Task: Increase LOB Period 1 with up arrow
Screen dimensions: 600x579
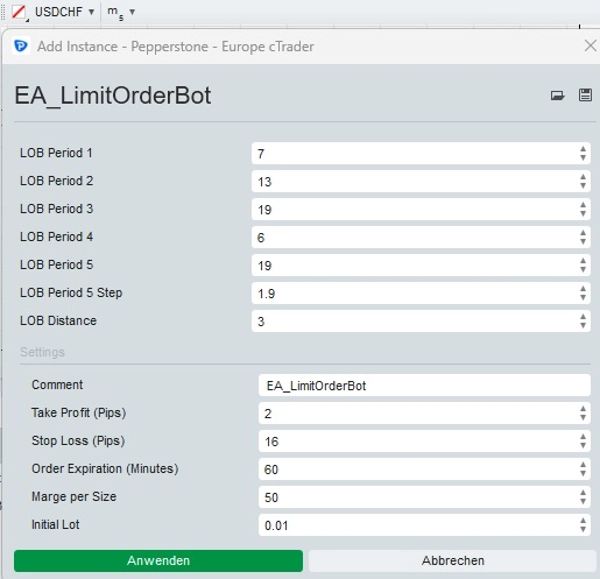Action: tap(583, 149)
